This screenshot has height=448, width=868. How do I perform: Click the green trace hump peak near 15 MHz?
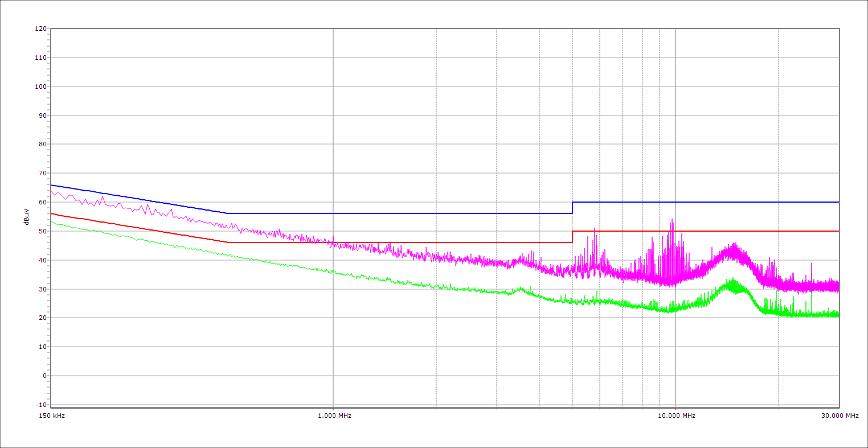pos(733,281)
